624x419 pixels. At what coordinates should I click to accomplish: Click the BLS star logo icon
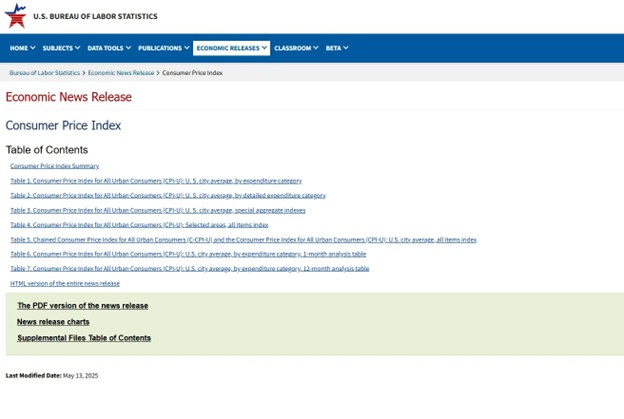15,16
